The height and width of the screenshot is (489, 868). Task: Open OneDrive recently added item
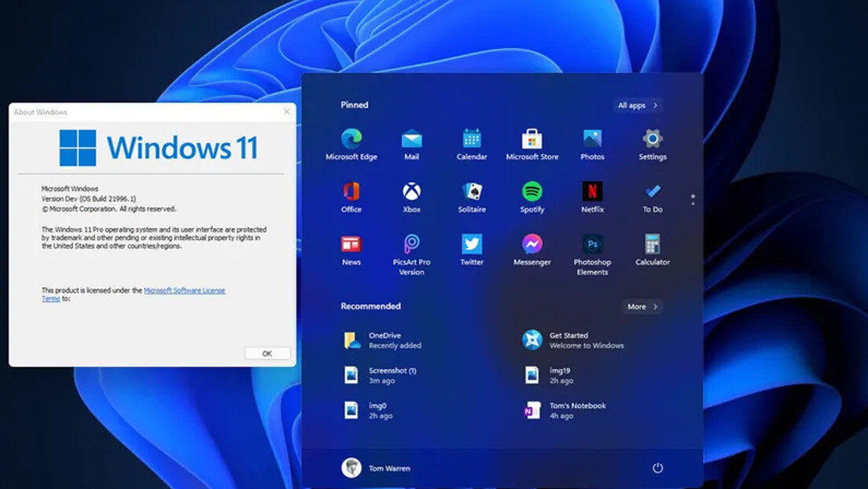(x=383, y=340)
